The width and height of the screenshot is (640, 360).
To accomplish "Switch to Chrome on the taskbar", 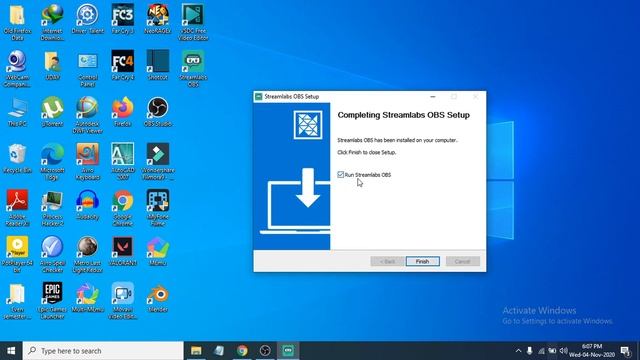I will (x=242, y=351).
